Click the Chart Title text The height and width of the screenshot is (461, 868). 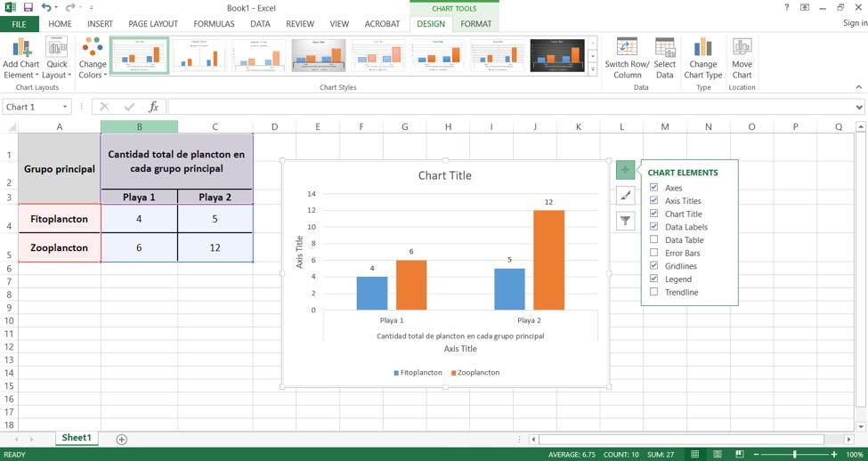click(x=444, y=175)
